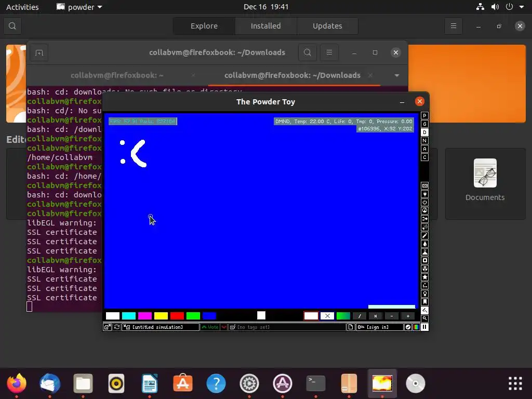The height and width of the screenshot is (399, 532).
Task: Click the new tab icon in terminal
Action: click(x=39, y=52)
